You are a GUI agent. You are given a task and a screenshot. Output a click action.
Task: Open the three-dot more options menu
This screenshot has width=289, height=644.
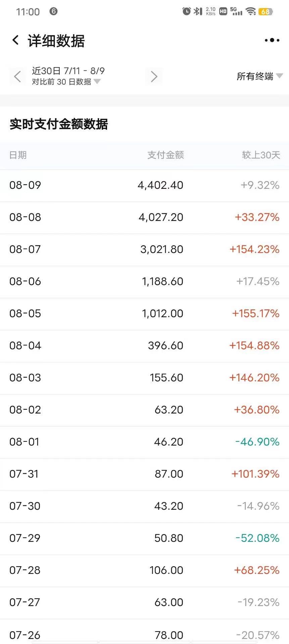272,40
